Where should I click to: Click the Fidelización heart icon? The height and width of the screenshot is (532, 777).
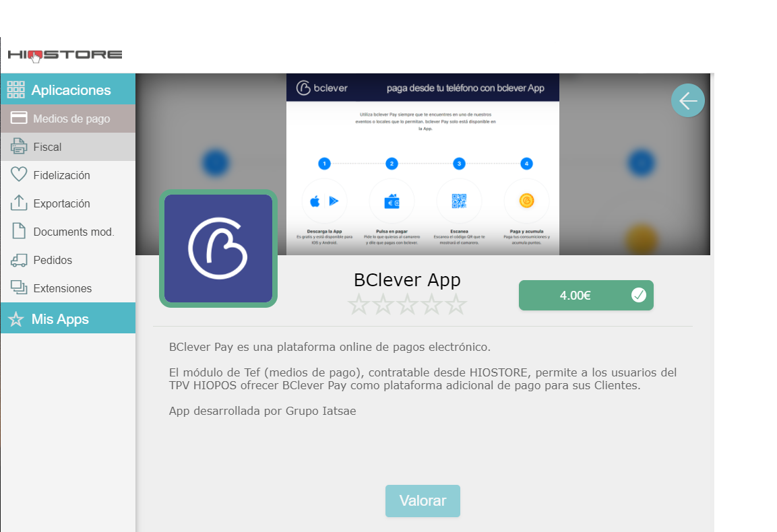(x=19, y=175)
